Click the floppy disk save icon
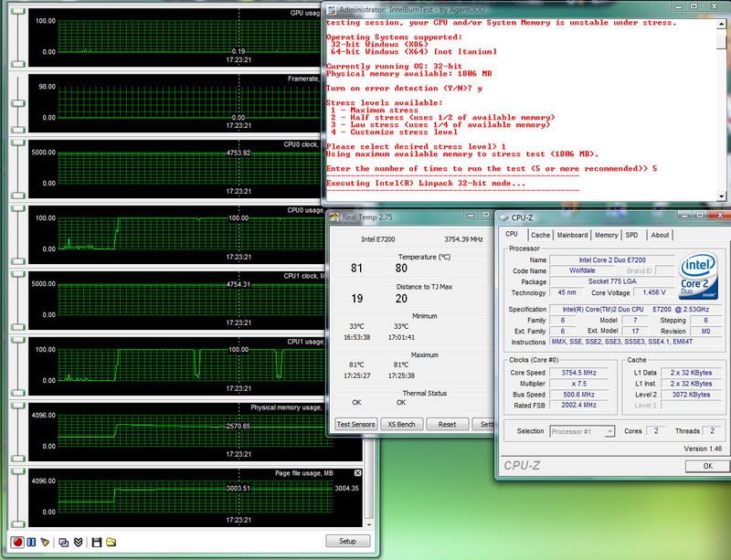 pyautogui.click(x=96, y=542)
